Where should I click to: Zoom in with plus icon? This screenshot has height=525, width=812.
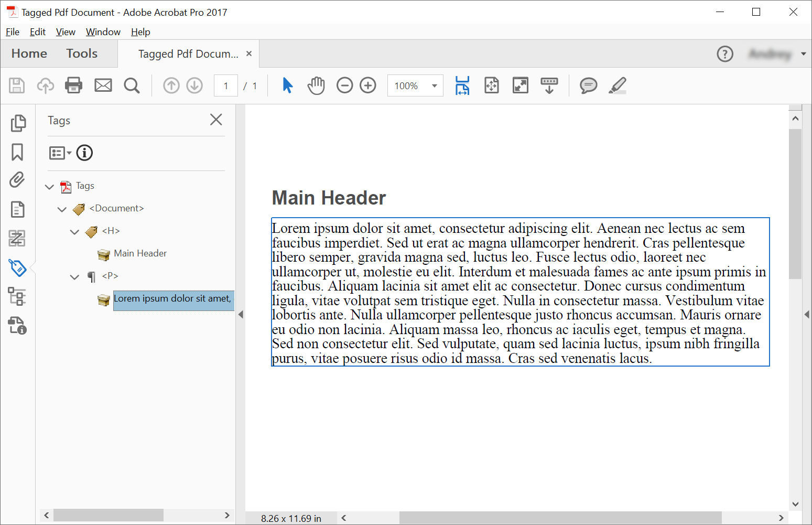click(x=368, y=85)
